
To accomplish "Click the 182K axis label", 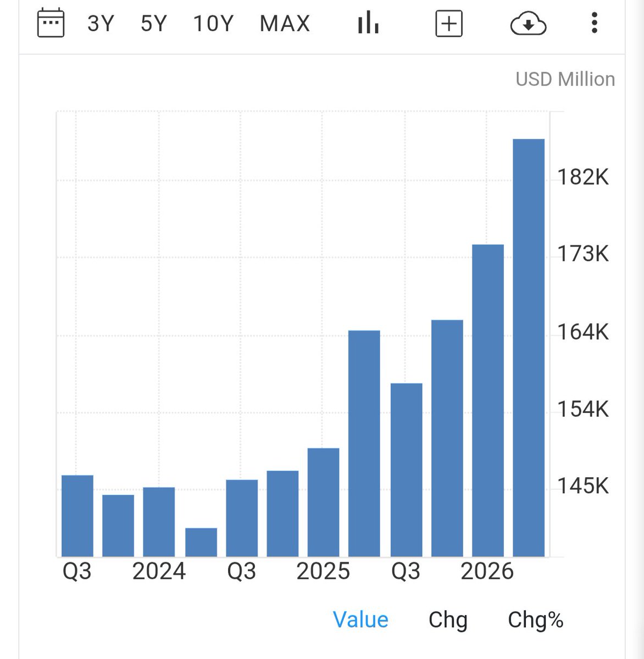I will pyautogui.click(x=584, y=177).
